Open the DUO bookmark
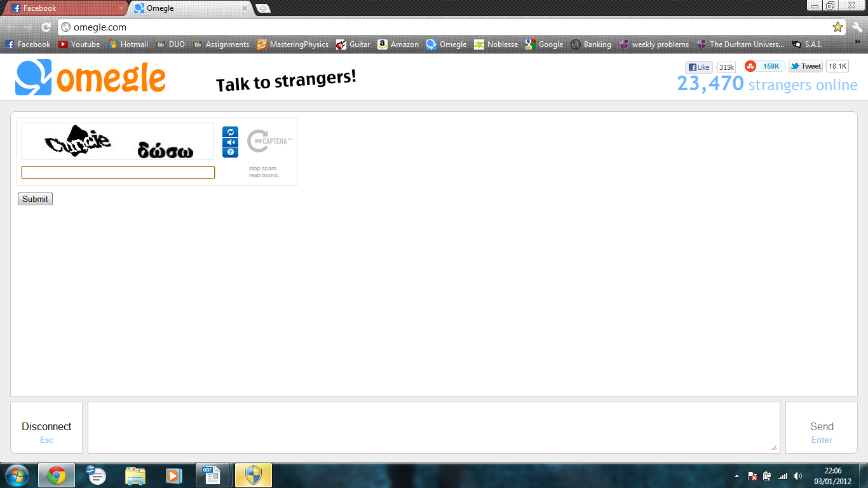 pos(170,44)
